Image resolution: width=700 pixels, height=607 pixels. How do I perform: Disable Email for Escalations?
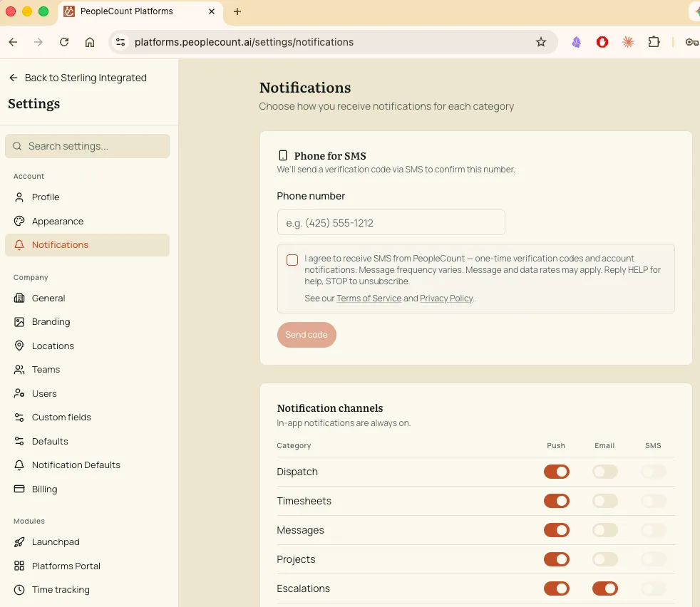point(605,588)
